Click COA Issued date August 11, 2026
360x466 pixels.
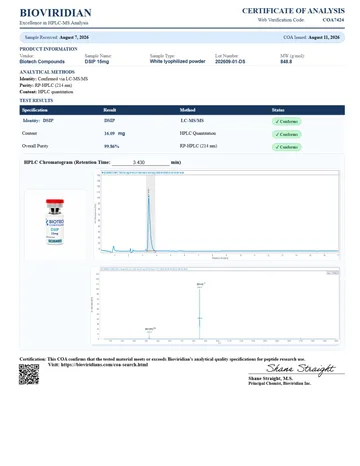(x=324, y=37)
